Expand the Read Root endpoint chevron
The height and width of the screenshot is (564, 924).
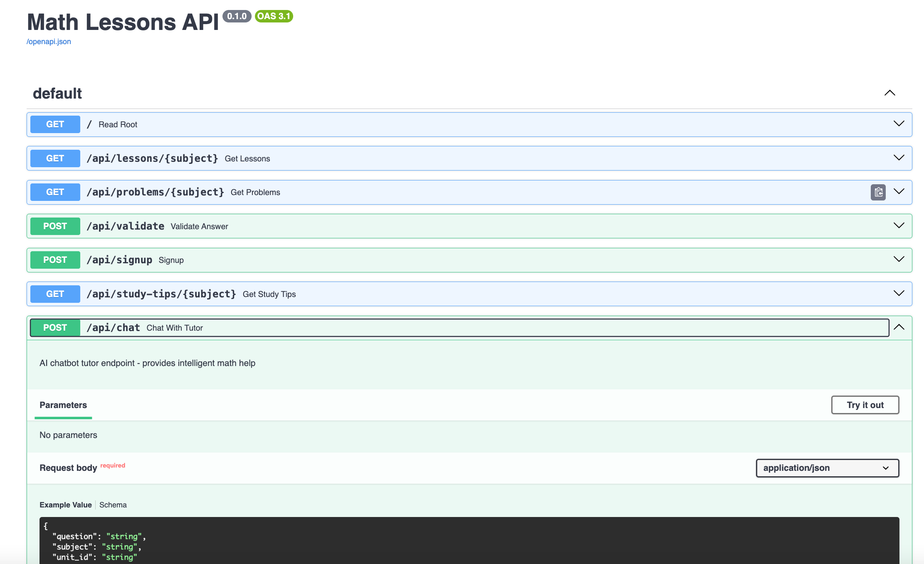899,124
